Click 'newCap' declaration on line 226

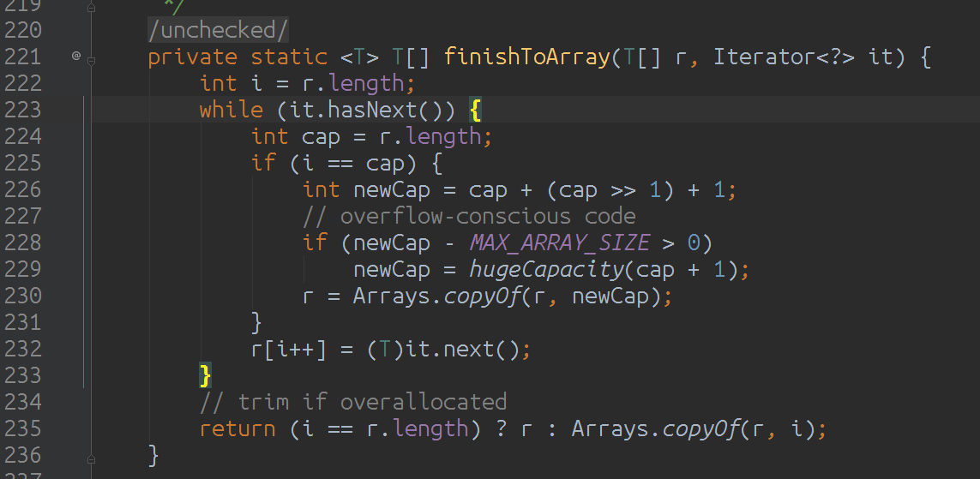point(392,189)
